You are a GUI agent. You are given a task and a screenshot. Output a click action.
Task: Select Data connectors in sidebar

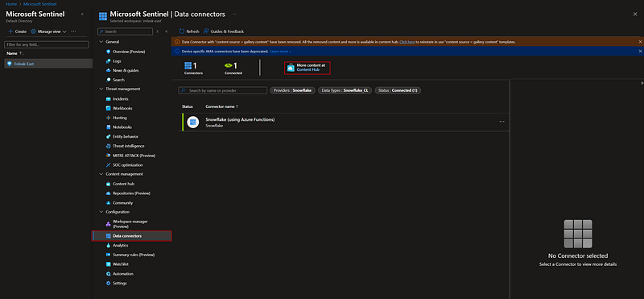point(131,236)
